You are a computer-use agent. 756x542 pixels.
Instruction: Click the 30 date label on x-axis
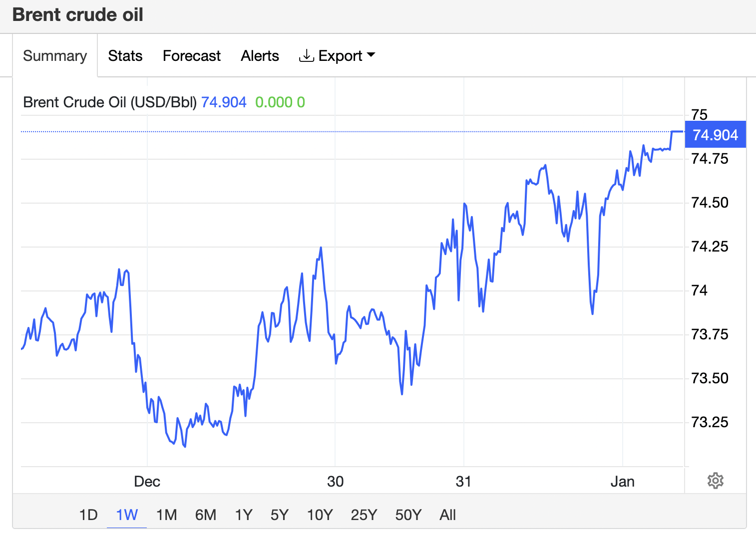[x=336, y=482]
